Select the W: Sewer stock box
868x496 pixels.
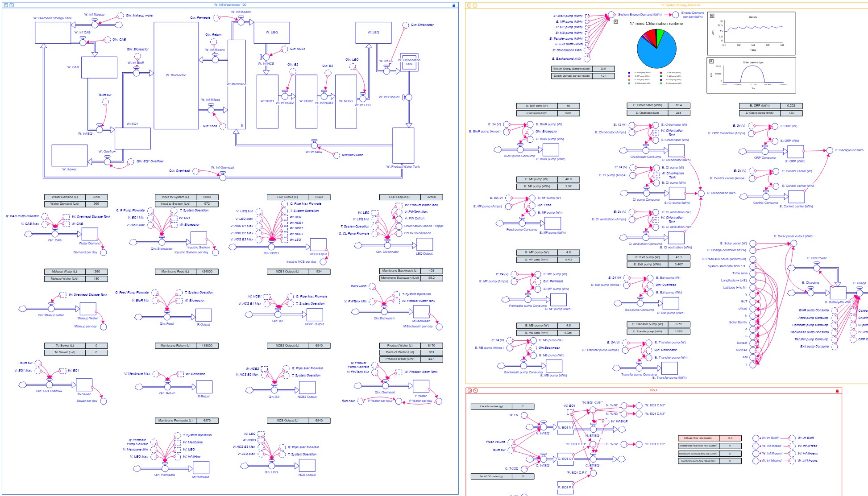coord(69,155)
